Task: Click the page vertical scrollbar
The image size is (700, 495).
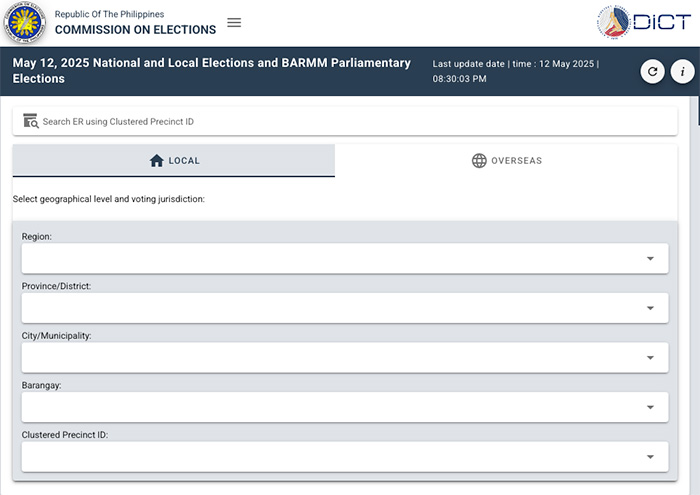Action: point(695,295)
